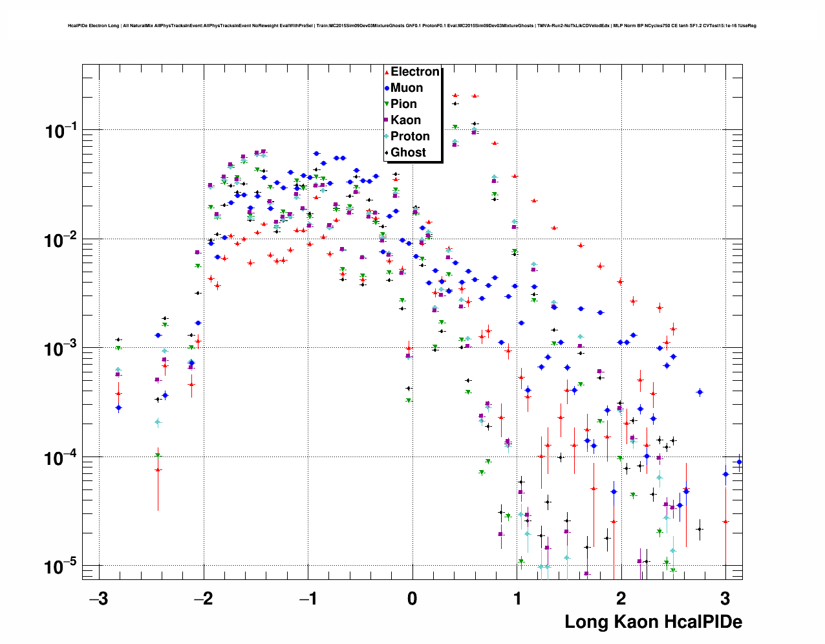Click the red Electron triangle marker in legend
The height and width of the screenshot is (644, 825).
coord(387,72)
